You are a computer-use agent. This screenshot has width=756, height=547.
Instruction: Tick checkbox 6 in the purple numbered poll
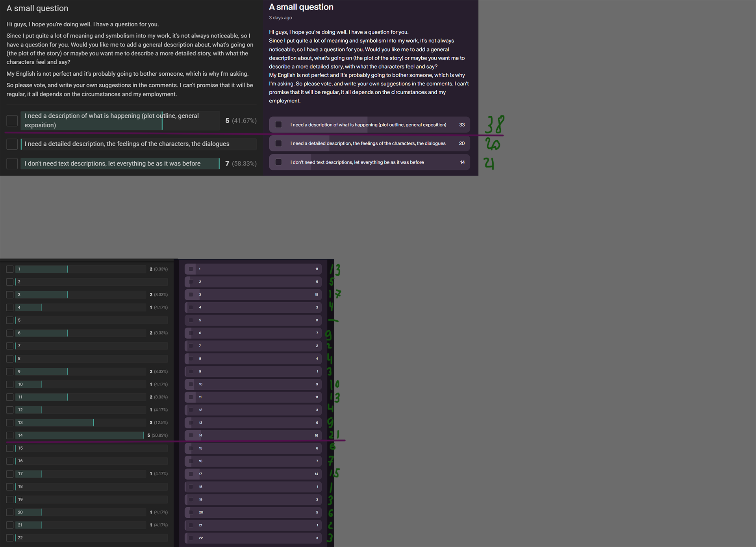point(191,333)
